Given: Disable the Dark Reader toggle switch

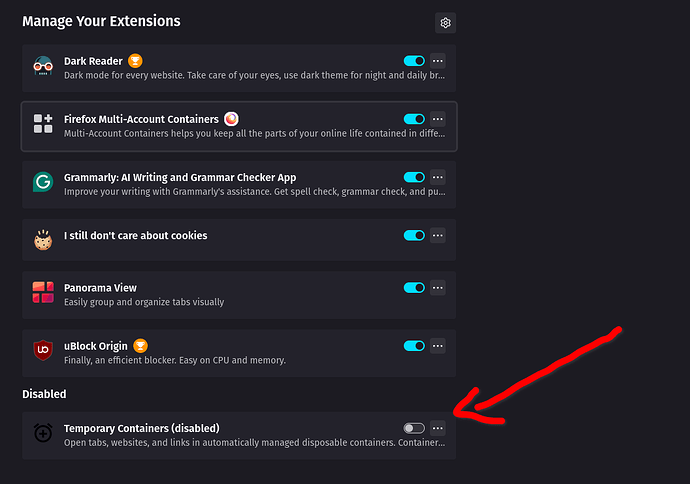Looking at the screenshot, I should tap(414, 61).
